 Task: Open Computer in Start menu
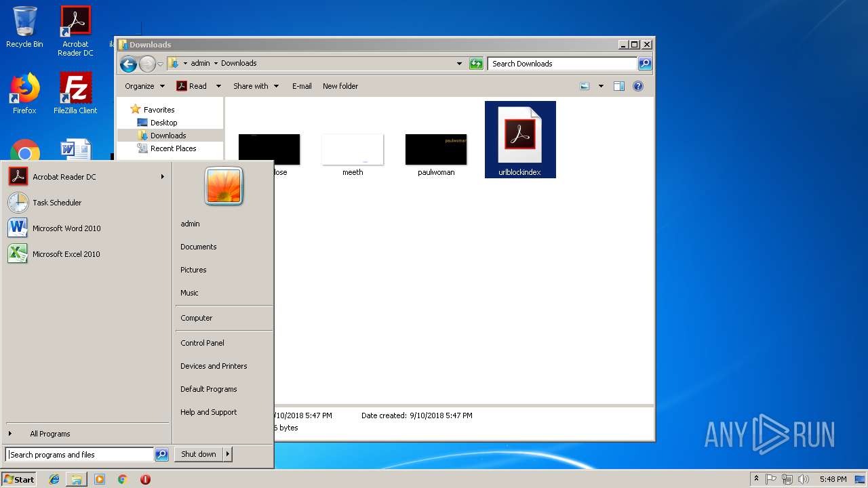196,318
